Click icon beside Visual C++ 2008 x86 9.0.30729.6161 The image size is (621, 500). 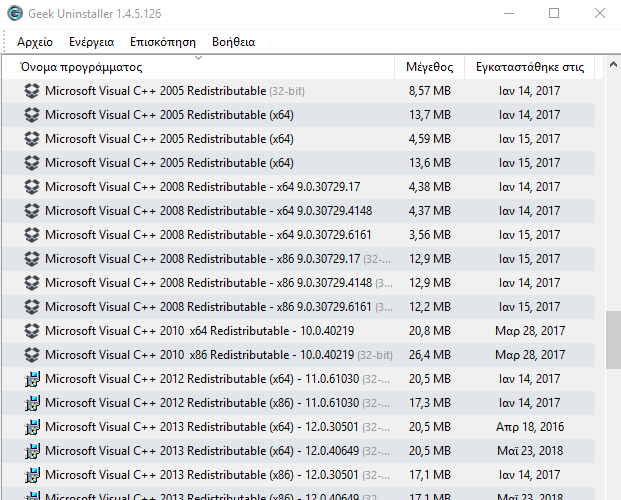point(32,307)
